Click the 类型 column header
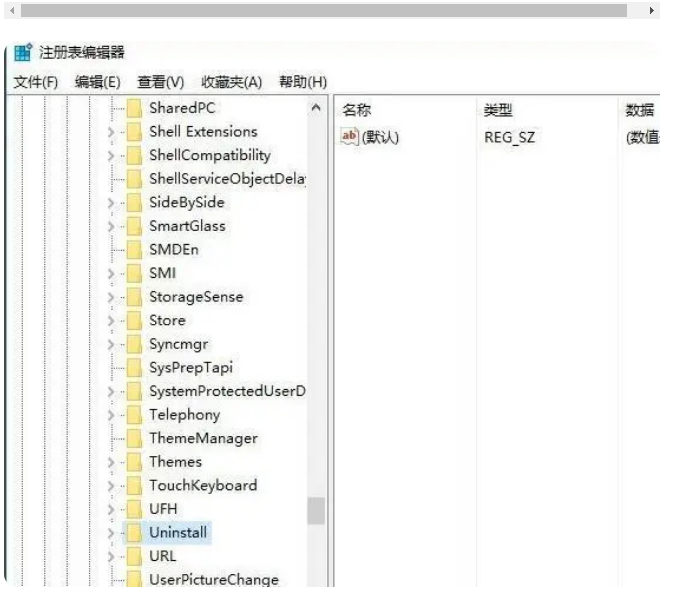Viewport: 673px width, 592px height. tap(498, 110)
